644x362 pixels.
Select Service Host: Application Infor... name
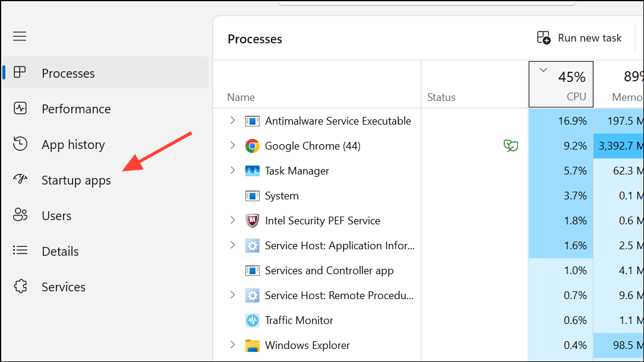(x=340, y=246)
